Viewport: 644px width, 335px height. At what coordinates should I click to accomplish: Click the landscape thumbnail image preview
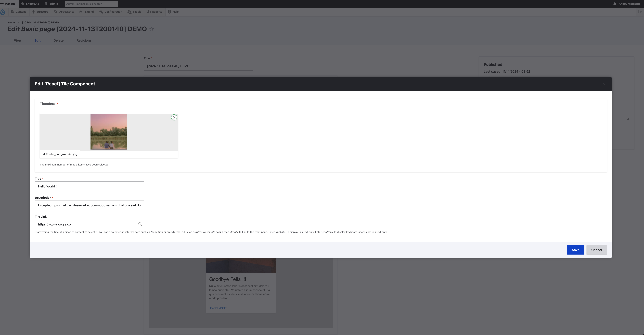coord(109,132)
